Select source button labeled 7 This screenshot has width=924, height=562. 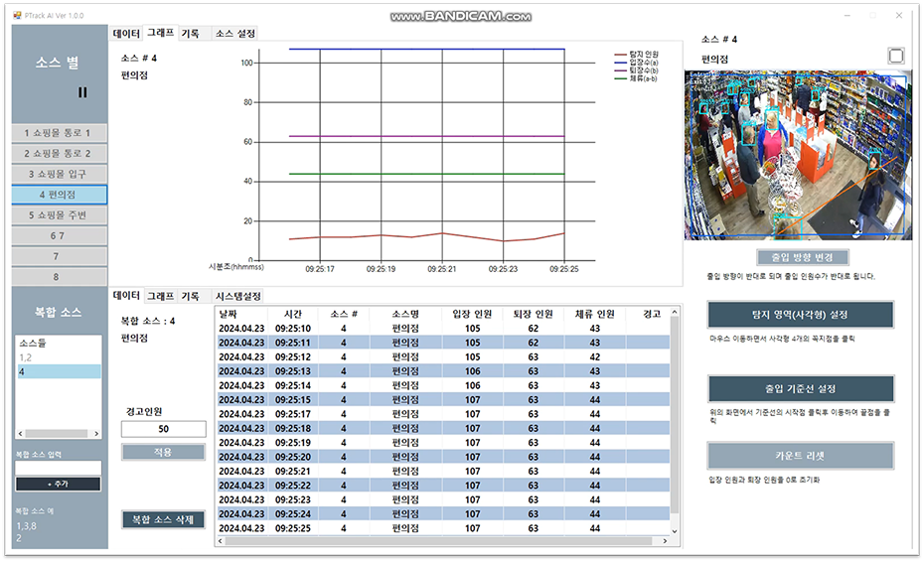click(x=59, y=257)
